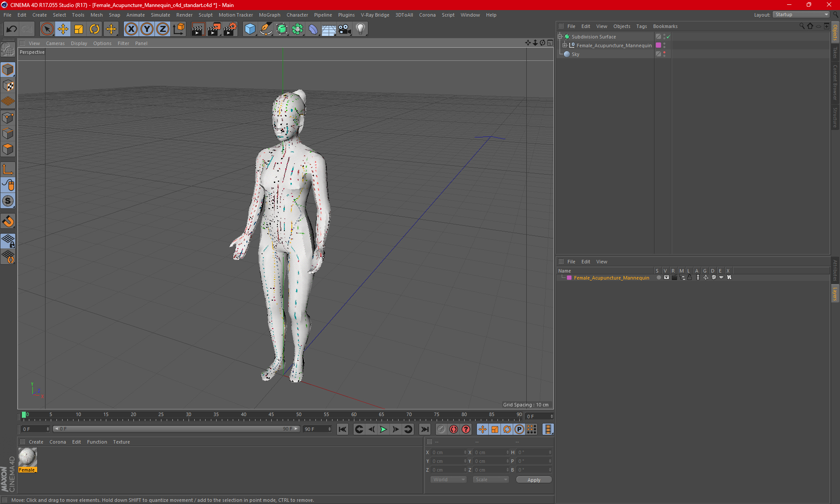Toggle Subdivision Surface green checkmark
This screenshot has width=840, height=504.
(x=668, y=37)
